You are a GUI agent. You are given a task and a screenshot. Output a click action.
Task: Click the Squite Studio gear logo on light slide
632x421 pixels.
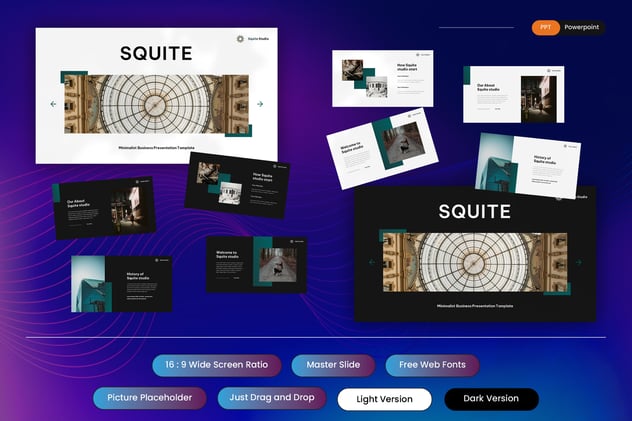click(240, 39)
